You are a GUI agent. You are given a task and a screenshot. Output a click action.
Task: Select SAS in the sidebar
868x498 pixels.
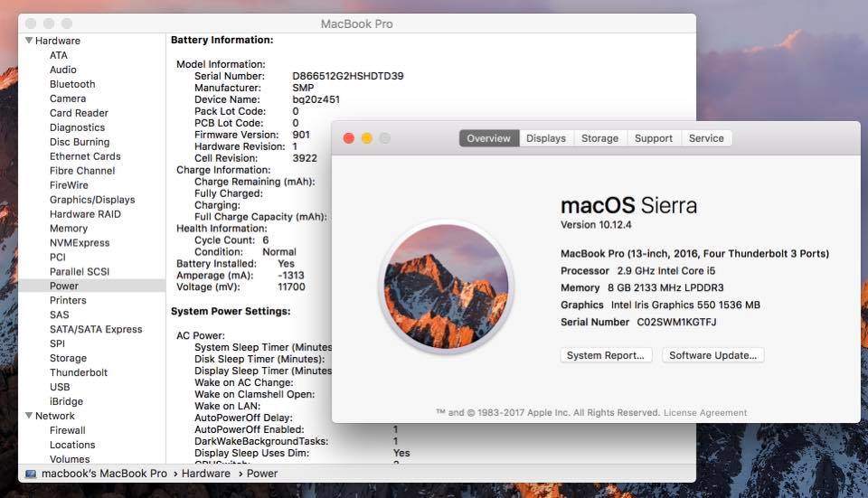coord(60,315)
